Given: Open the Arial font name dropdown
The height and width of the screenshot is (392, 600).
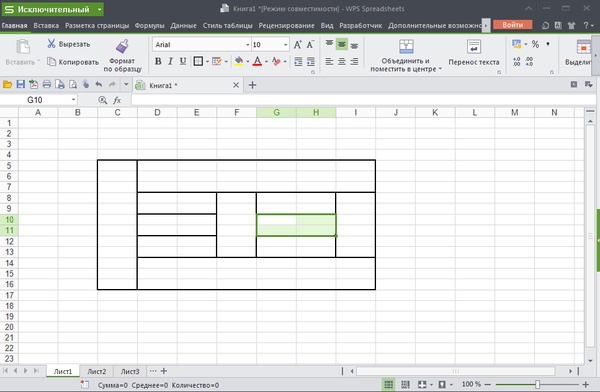Looking at the screenshot, I should (248, 45).
